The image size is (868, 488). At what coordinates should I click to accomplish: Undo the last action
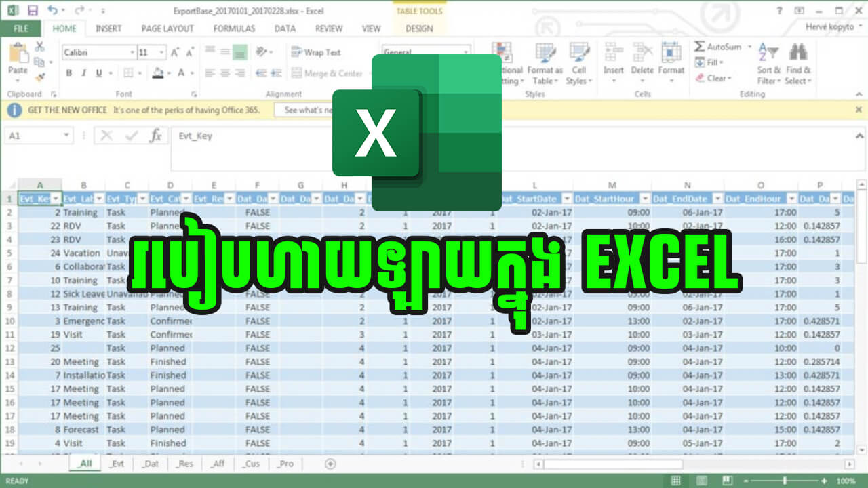pos(53,11)
